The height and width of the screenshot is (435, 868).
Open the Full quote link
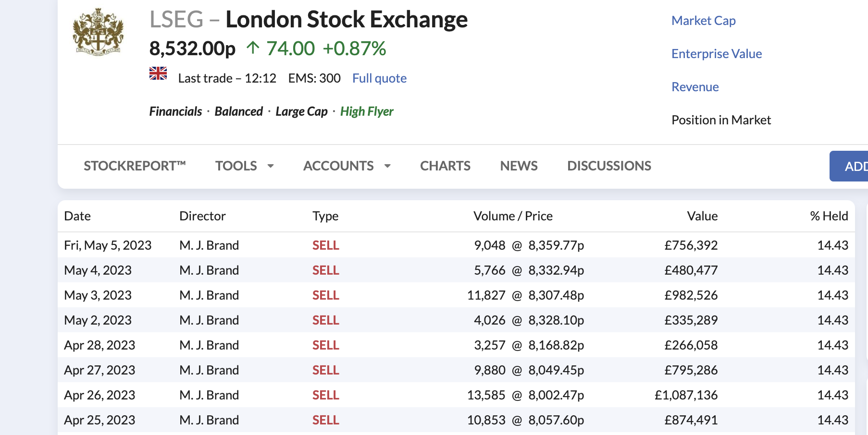[379, 78]
